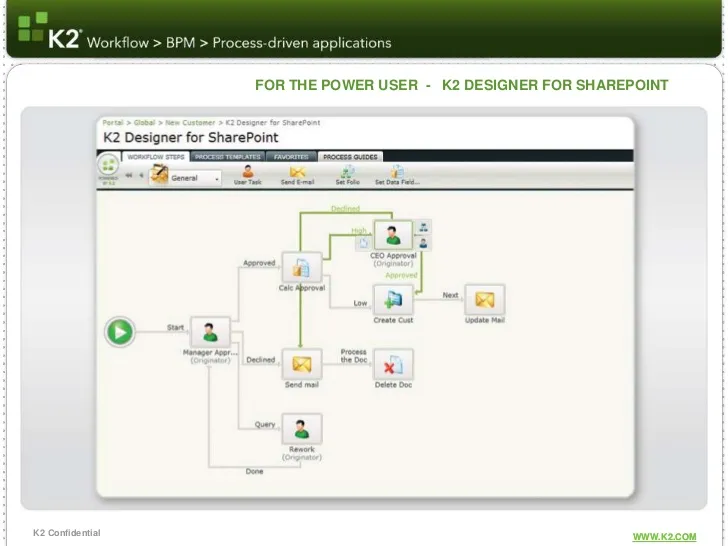
Task: Open the Portal breadcrumb link
Action: (113, 123)
